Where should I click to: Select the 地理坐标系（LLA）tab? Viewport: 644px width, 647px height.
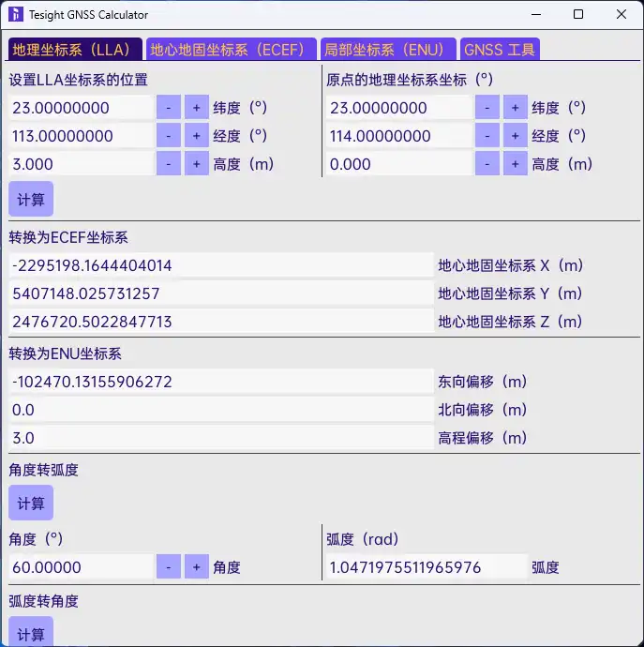point(75,50)
